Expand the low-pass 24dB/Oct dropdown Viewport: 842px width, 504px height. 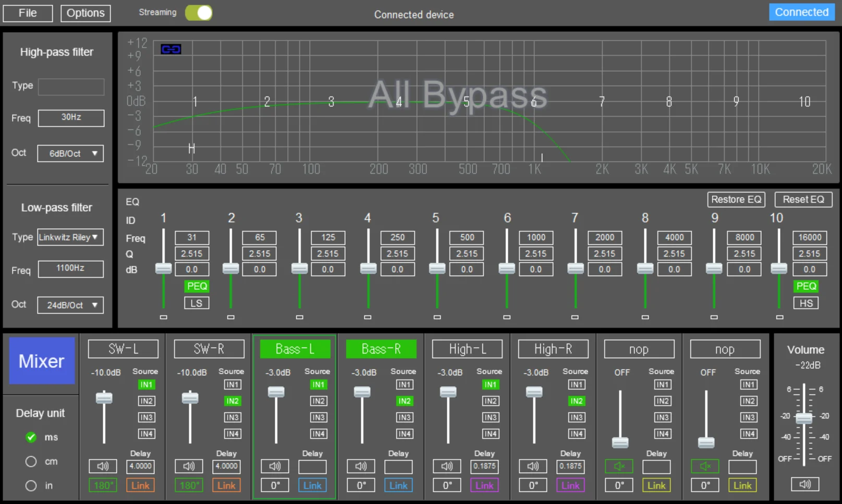click(x=70, y=305)
